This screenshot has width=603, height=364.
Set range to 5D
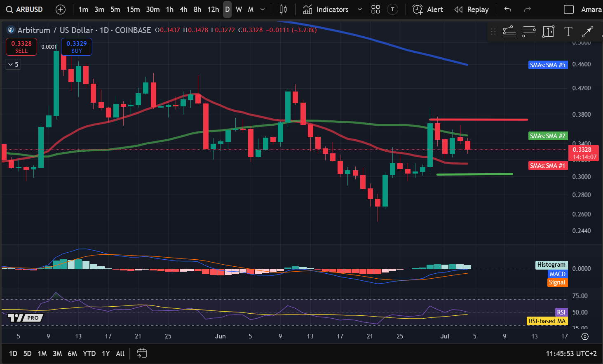(x=27, y=354)
